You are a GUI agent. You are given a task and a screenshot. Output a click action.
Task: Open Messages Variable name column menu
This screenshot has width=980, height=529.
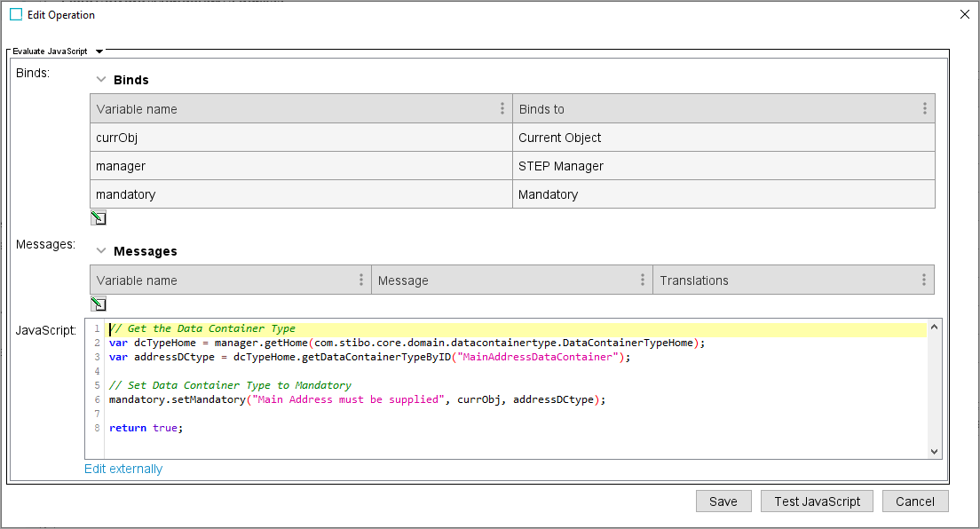361,280
